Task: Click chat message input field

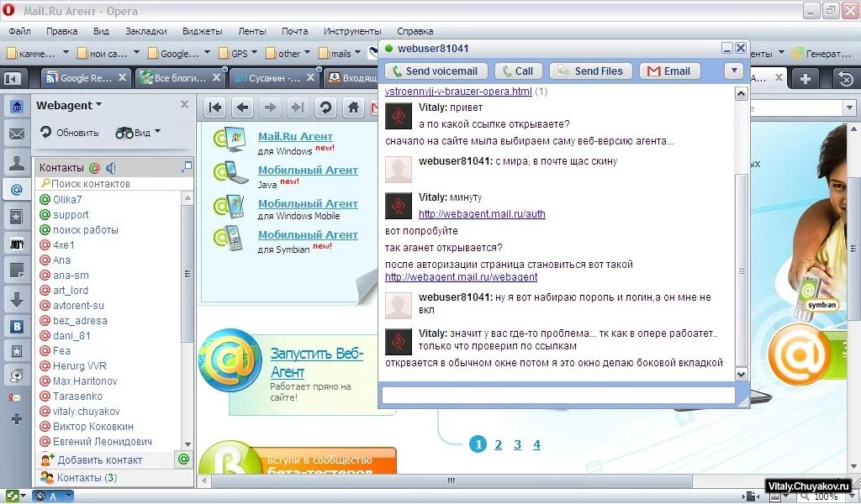Action: point(558,395)
